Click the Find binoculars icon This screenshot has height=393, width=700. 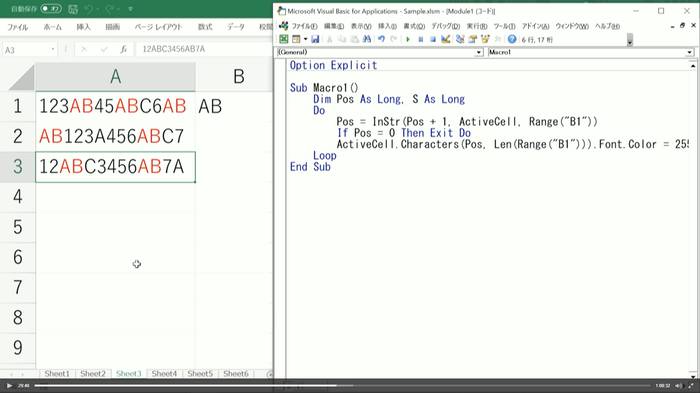click(367, 39)
